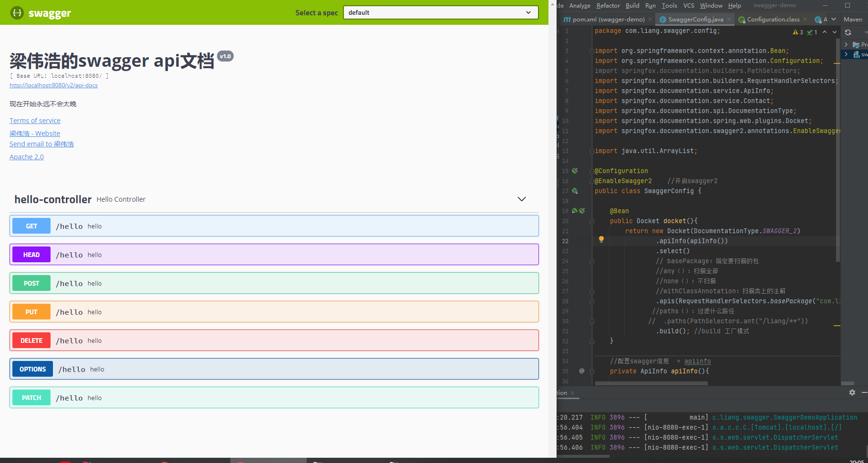Viewport: 868px width, 463px height.
Task: Open the Run menu
Action: point(651,6)
